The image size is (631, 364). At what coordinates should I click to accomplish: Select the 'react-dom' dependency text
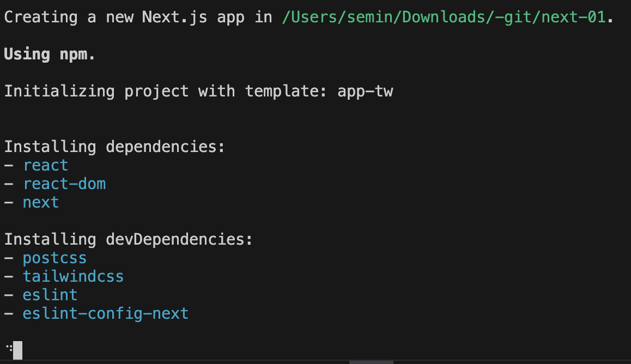[64, 184]
